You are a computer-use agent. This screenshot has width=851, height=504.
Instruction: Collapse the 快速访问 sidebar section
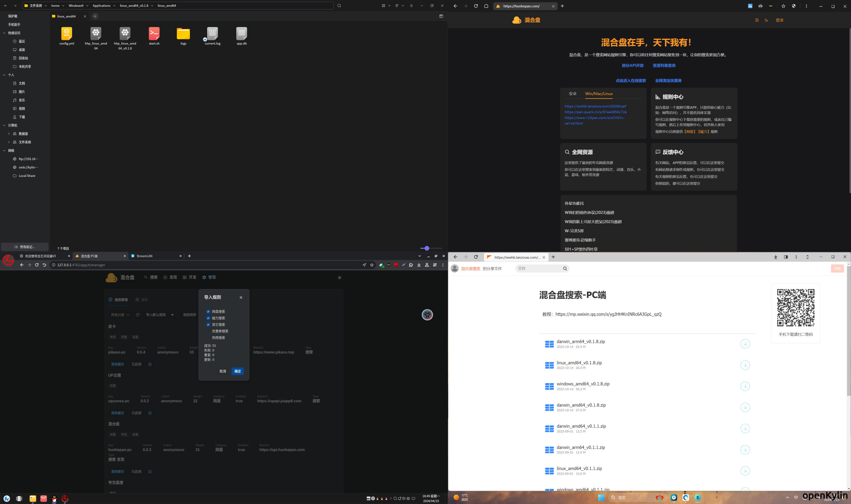tap(4, 33)
